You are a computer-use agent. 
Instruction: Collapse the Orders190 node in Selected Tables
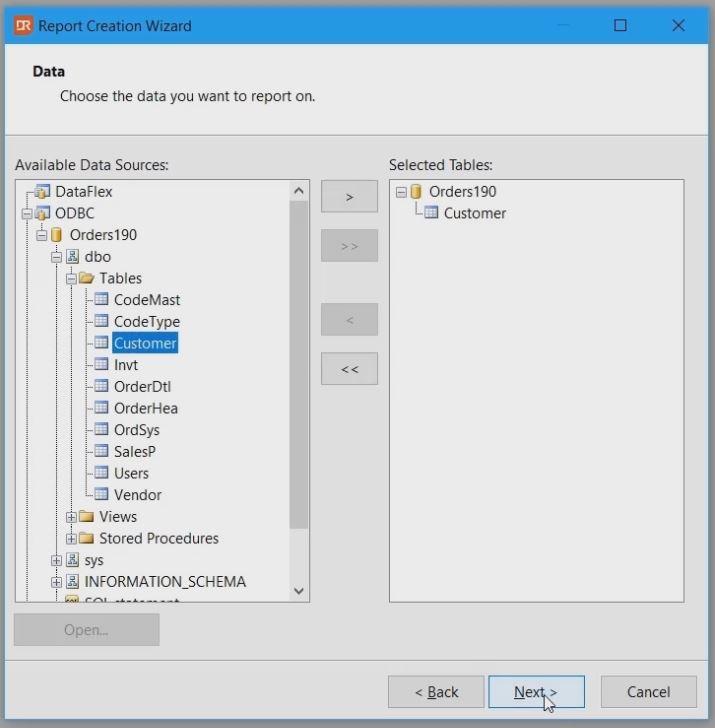point(401,192)
